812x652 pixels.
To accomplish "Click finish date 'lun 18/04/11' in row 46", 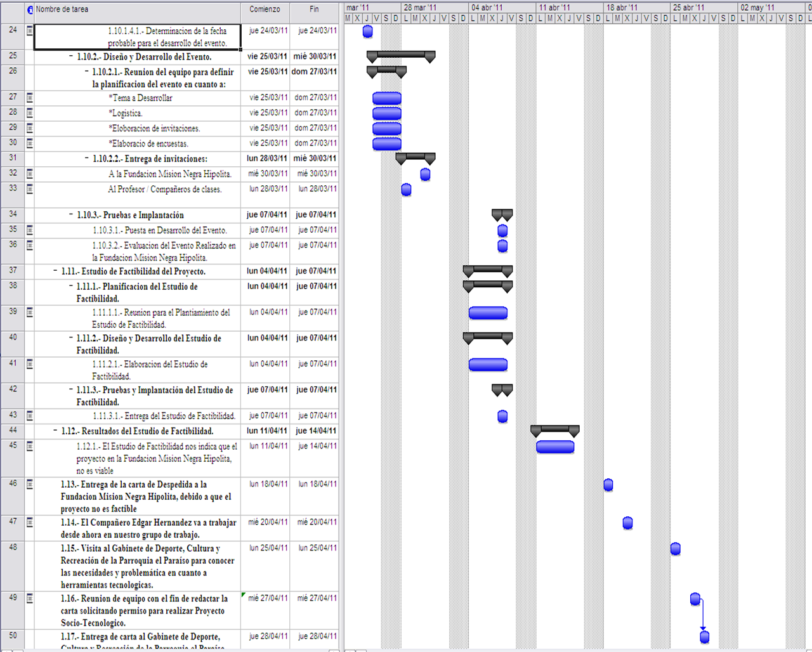I will 318,484.
